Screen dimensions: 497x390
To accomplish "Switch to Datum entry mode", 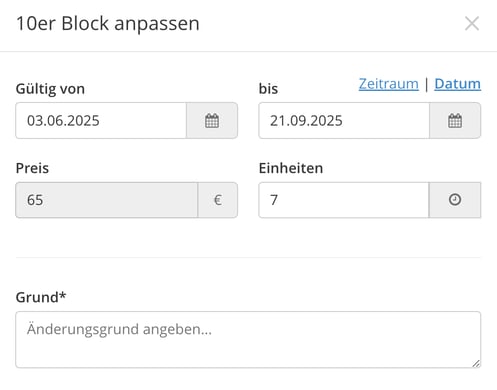I will pos(457,84).
